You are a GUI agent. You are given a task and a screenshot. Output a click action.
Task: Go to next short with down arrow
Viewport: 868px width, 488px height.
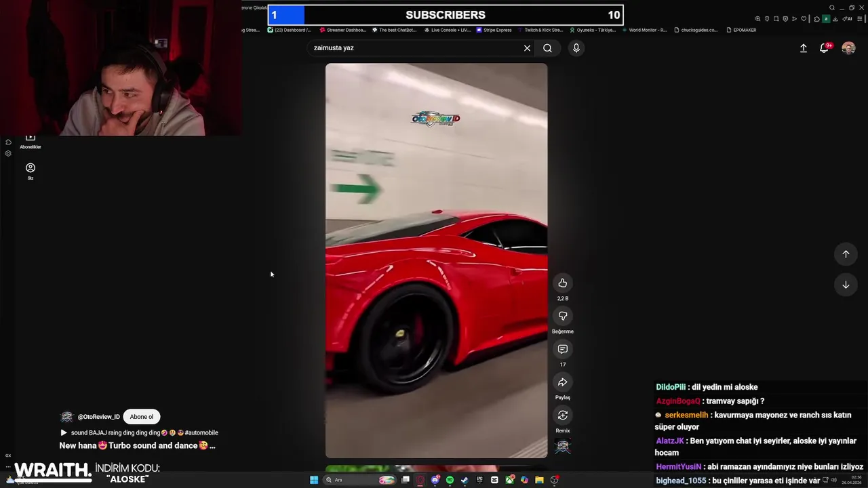846,285
